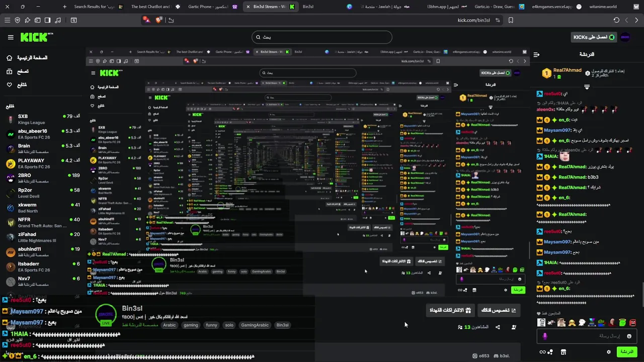Select the funny tag under the stream
The image size is (644, 362).
211,325
